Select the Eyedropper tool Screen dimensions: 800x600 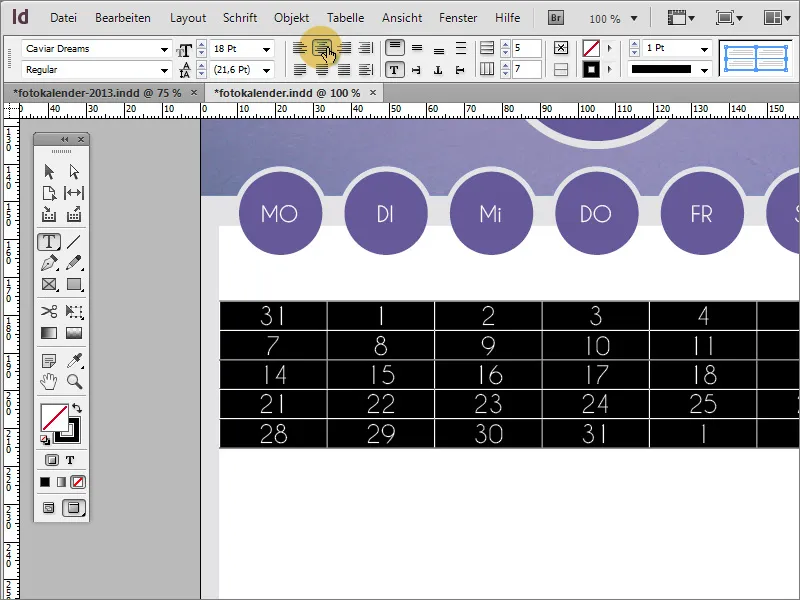pos(75,360)
